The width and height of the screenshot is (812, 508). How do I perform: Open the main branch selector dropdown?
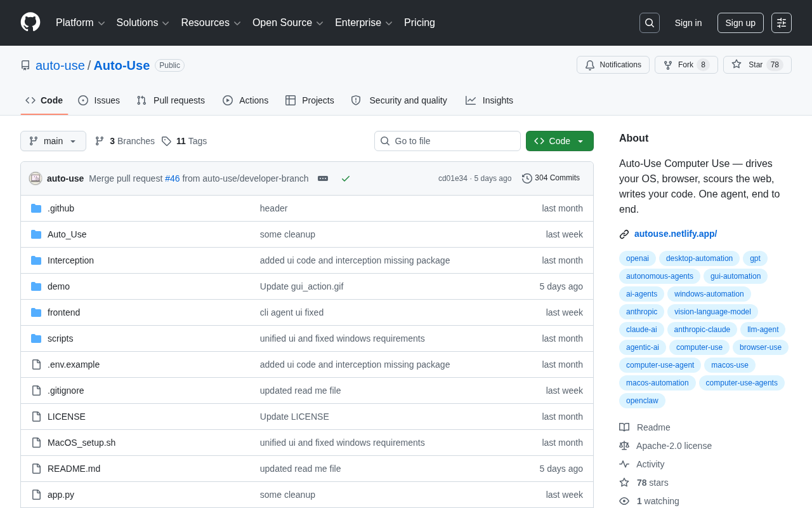coord(53,141)
